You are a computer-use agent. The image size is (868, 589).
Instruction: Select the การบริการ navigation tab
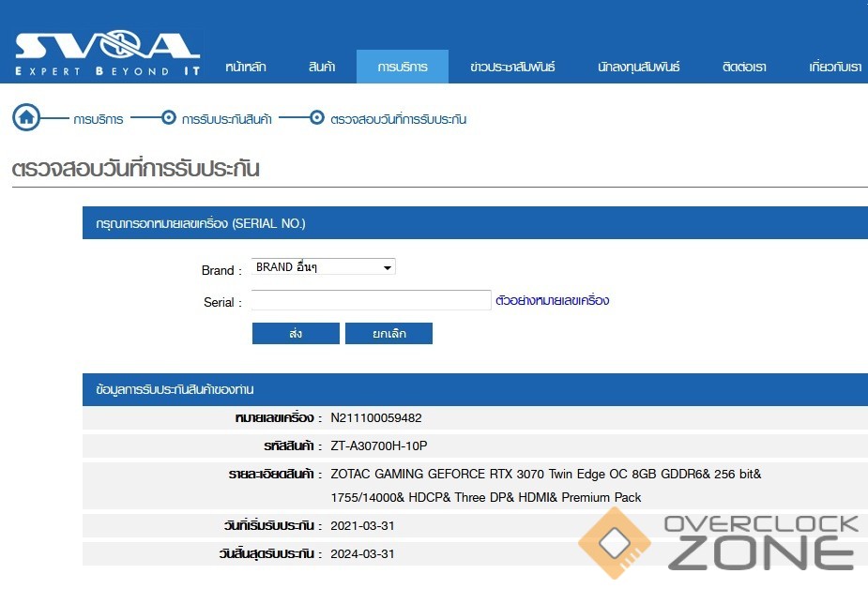coord(403,67)
